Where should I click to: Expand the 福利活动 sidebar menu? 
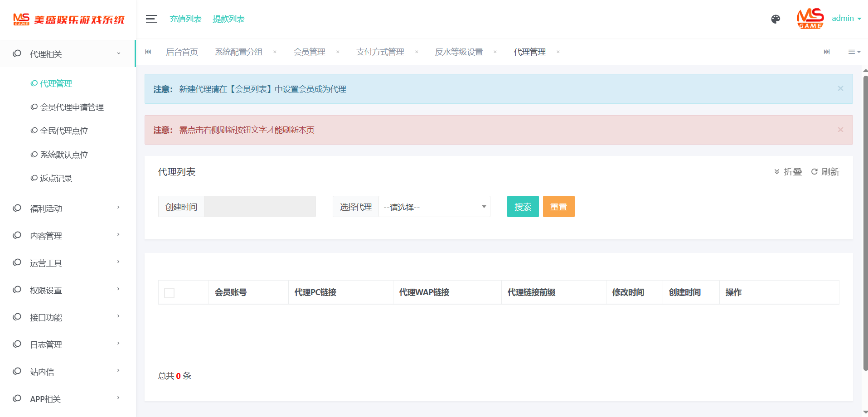point(67,208)
